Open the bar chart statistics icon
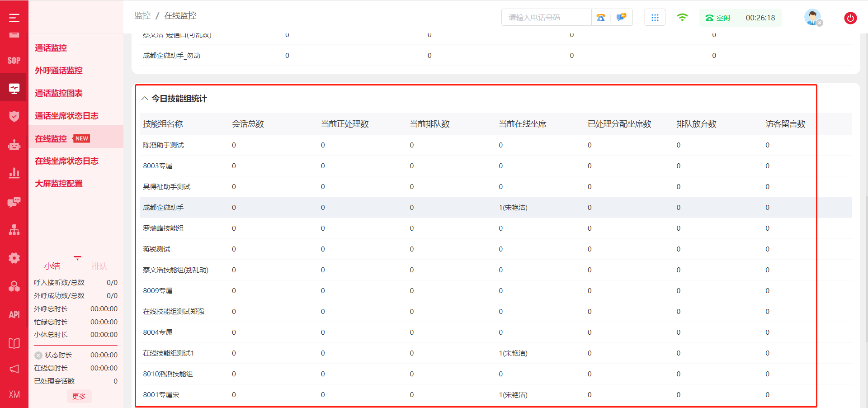 pyautogui.click(x=14, y=173)
